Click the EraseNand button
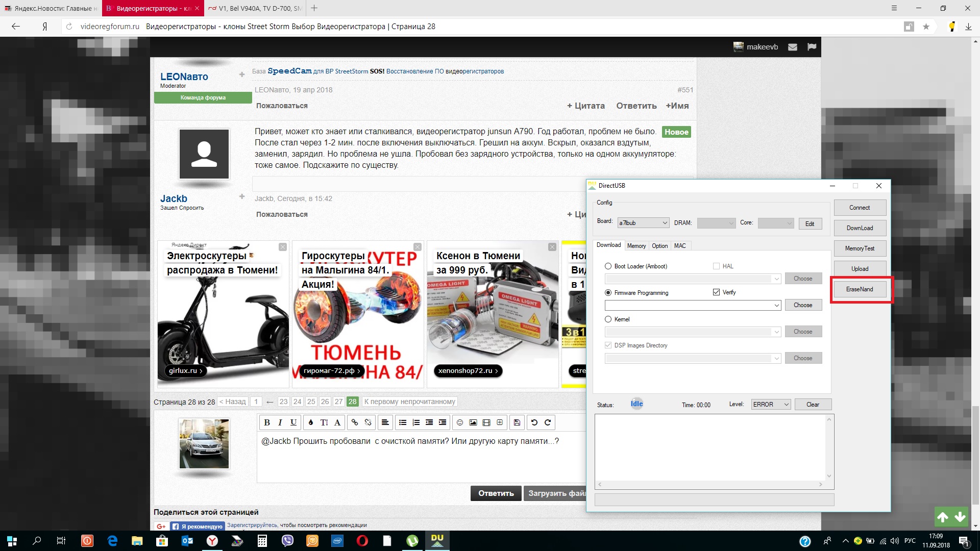 pos(860,289)
